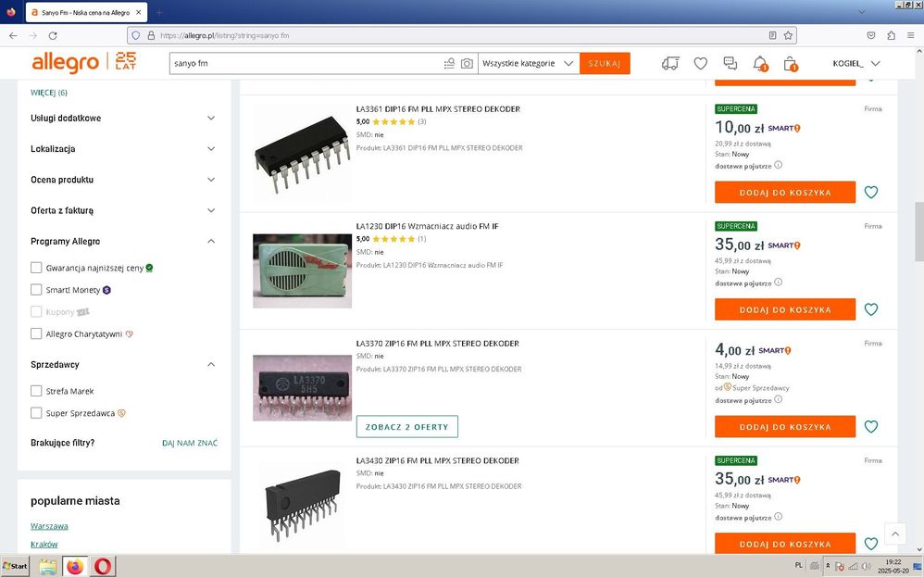This screenshot has height=578, width=924.
Task: Add LA3370 to favorites with heart
Action: pyautogui.click(x=871, y=426)
